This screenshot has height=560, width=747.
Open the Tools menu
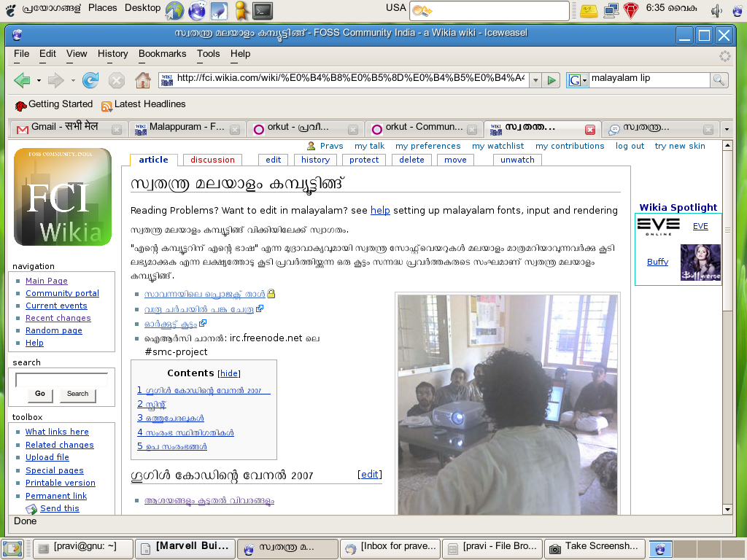pyautogui.click(x=209, y=54)
